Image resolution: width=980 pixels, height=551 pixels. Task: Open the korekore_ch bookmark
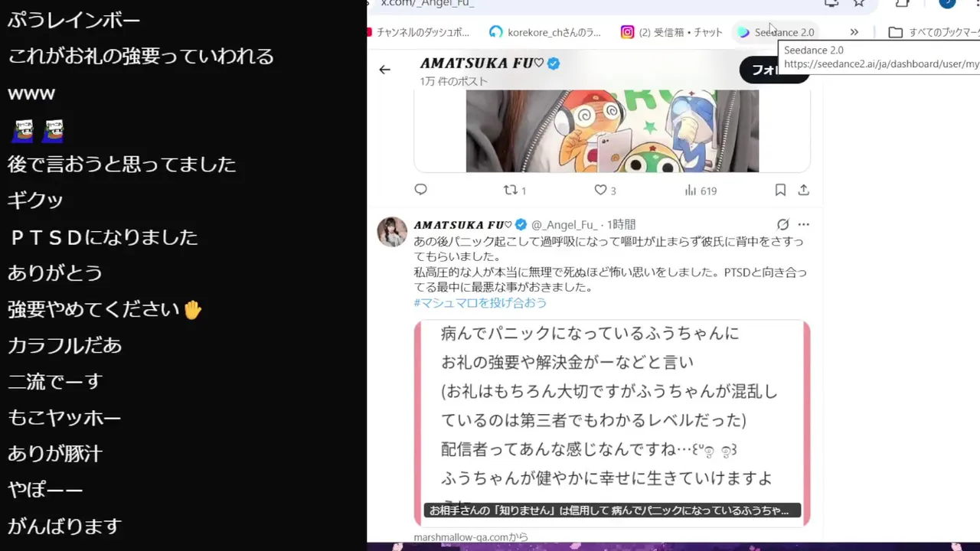coord(545,32)
